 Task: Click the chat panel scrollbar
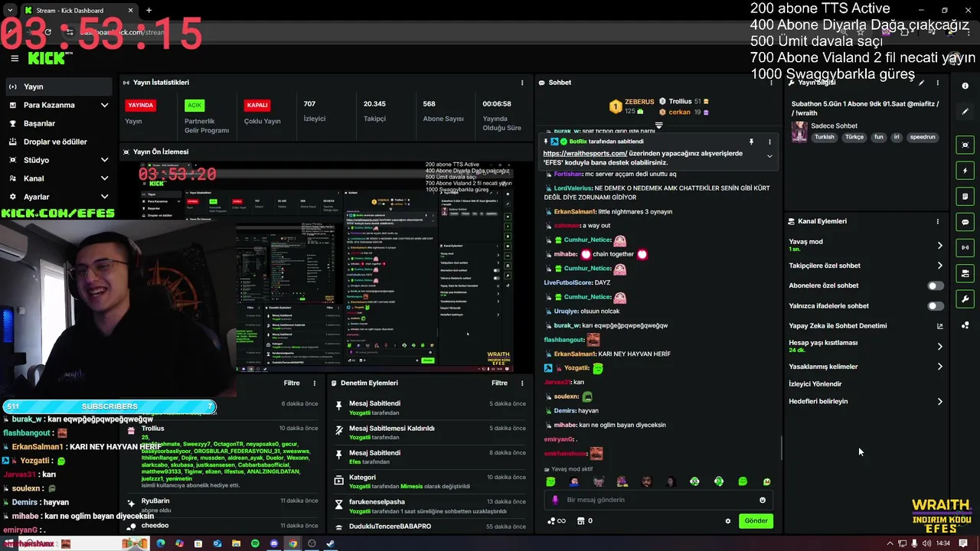[x=782, y=448]
